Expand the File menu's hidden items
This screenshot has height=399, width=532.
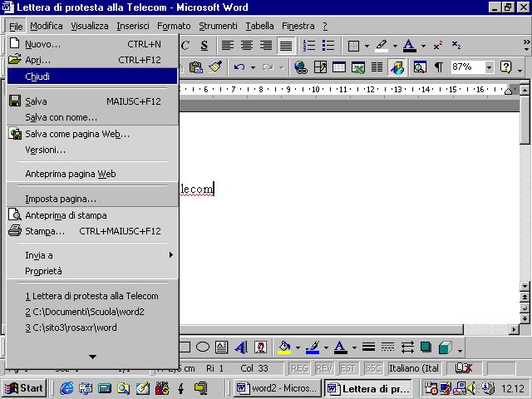[x=92, y=357]
